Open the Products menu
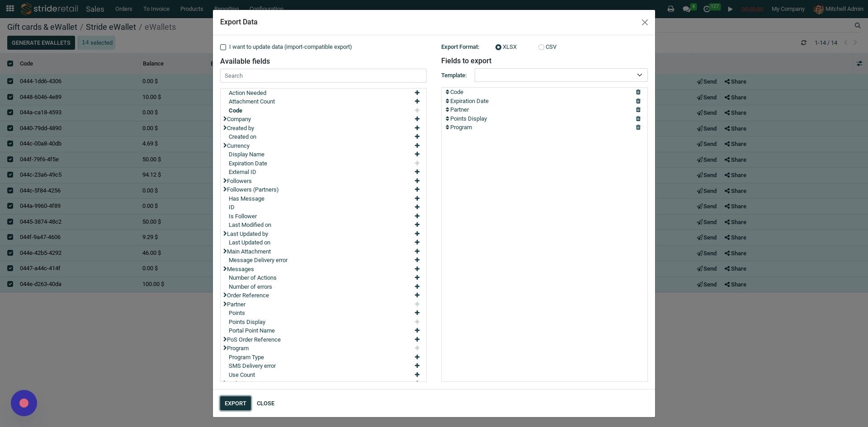This screenshot has height=427, width=868. 192,9
